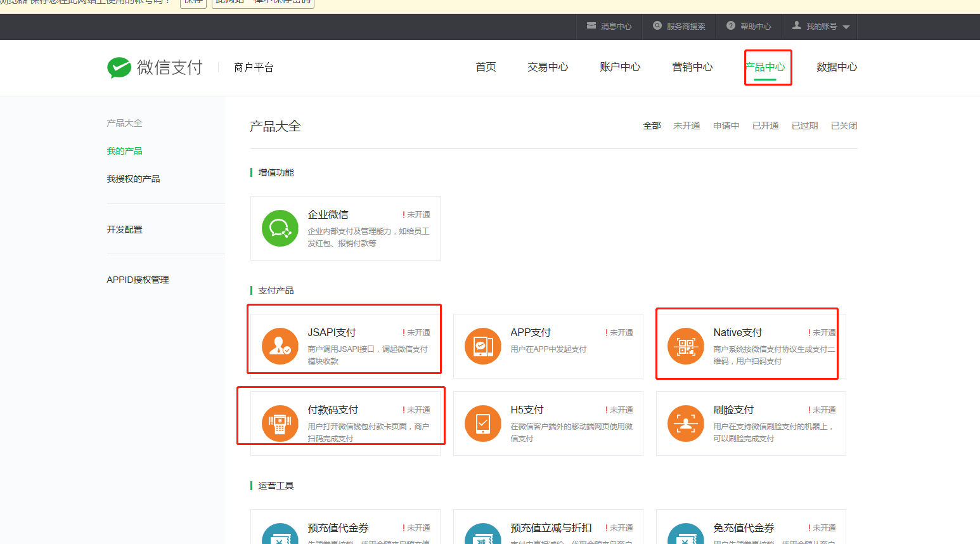This screenshot has height=544, width=980.
Task: Open the 预充值代金券 product title
Action: (x=338, y=528)
